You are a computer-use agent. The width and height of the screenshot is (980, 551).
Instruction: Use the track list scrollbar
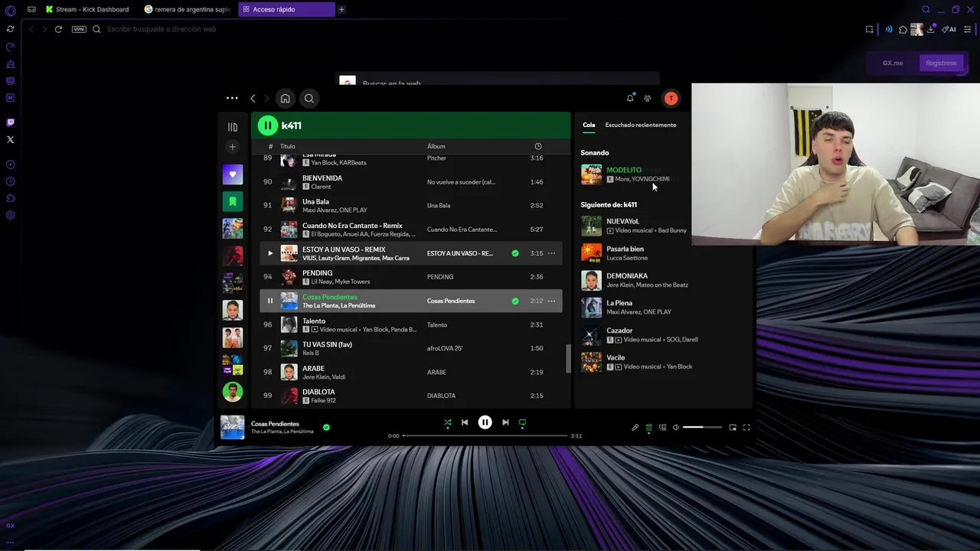click(x=568, y=358)
